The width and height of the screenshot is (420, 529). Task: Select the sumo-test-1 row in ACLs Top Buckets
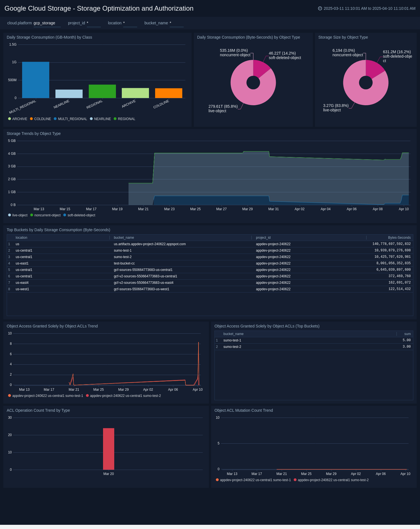(232, 340)
